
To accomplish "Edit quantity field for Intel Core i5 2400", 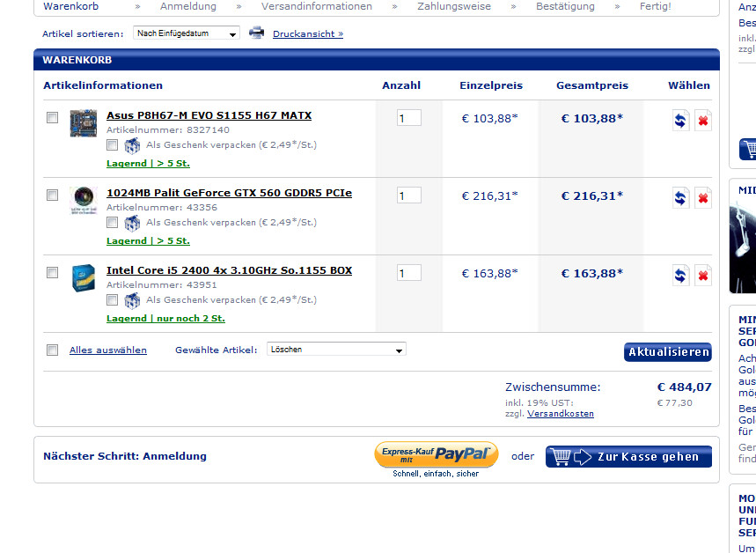I will 409,273.
